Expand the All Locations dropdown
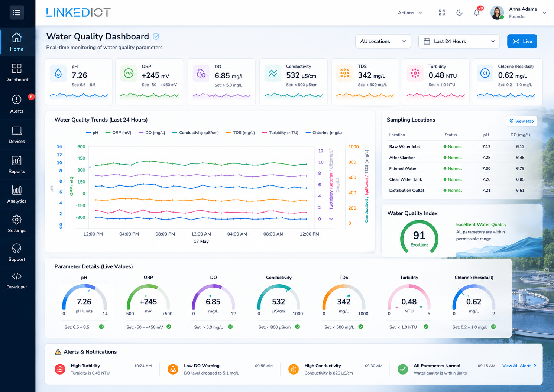This screenshot has width=554, height=392. click(x=383, y=41)
